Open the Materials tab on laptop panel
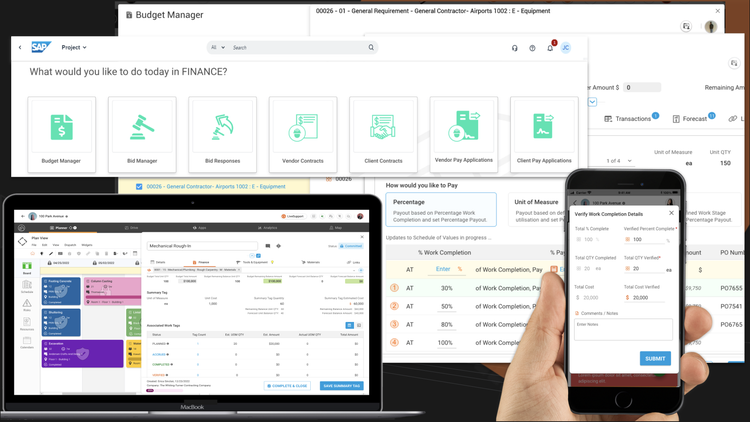 click(x=310, y=262)
